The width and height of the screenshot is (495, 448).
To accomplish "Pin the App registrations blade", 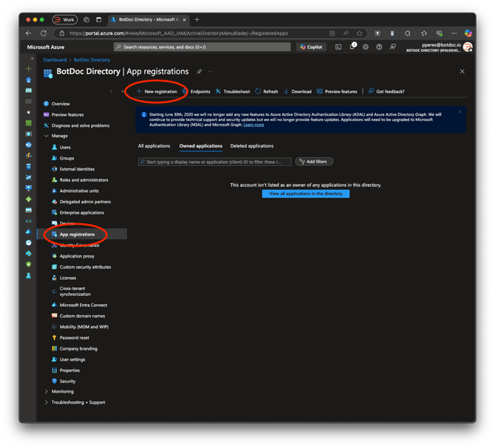I will click(x=199, y=72).
